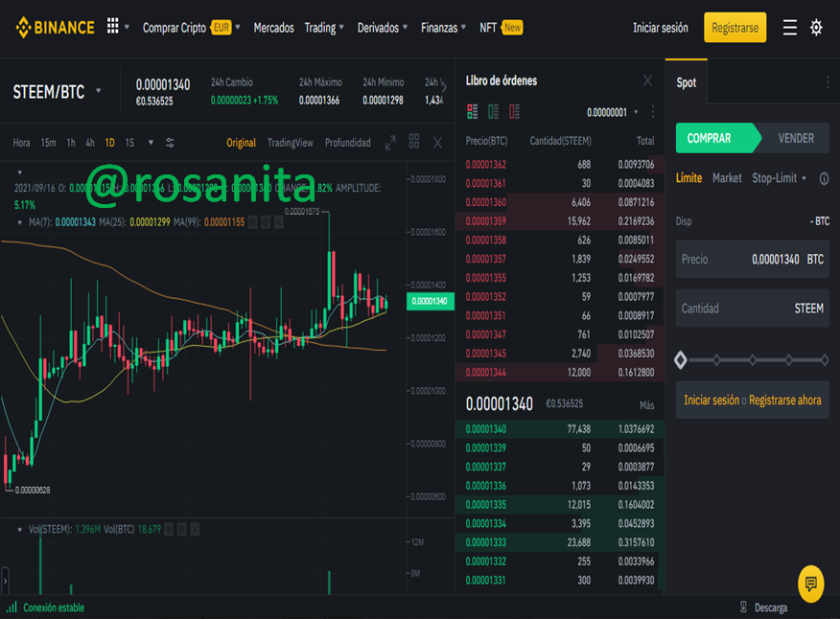The width and height of the screenshot is (840, 619).
Task: Click the Precio input field
Action: [x=752, y=259]
